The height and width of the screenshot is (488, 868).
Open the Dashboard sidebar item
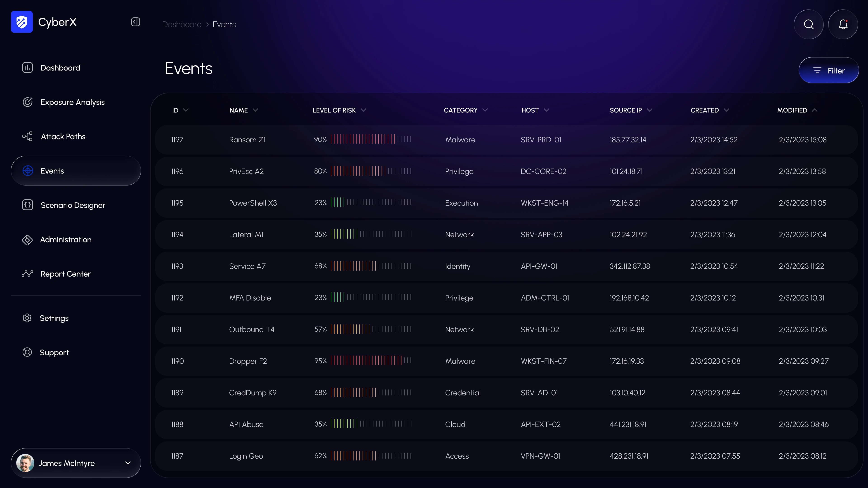point(60,68)
